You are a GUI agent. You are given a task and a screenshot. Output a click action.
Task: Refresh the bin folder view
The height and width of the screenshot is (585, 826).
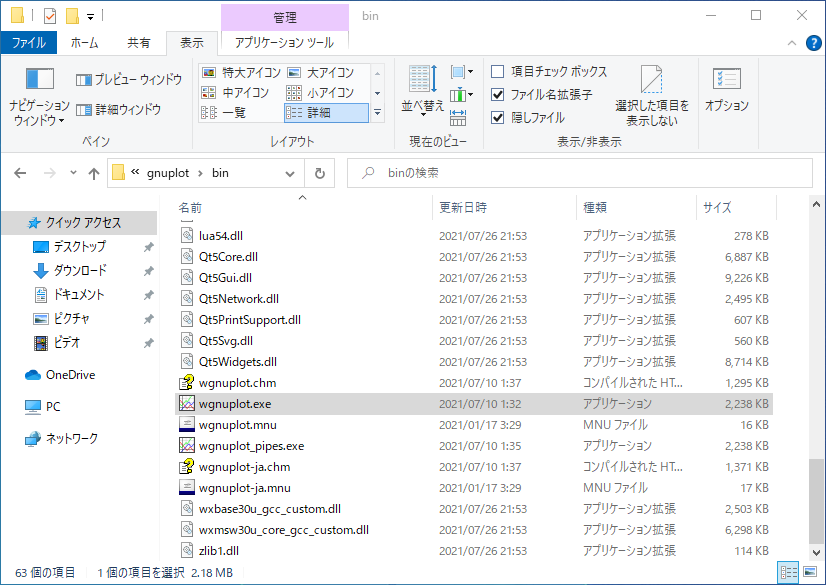320,173
